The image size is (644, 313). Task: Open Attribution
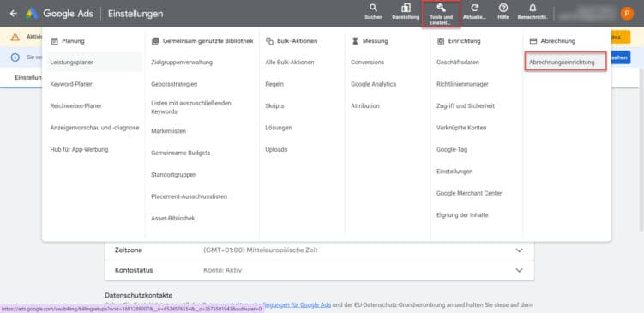[365, 106]
